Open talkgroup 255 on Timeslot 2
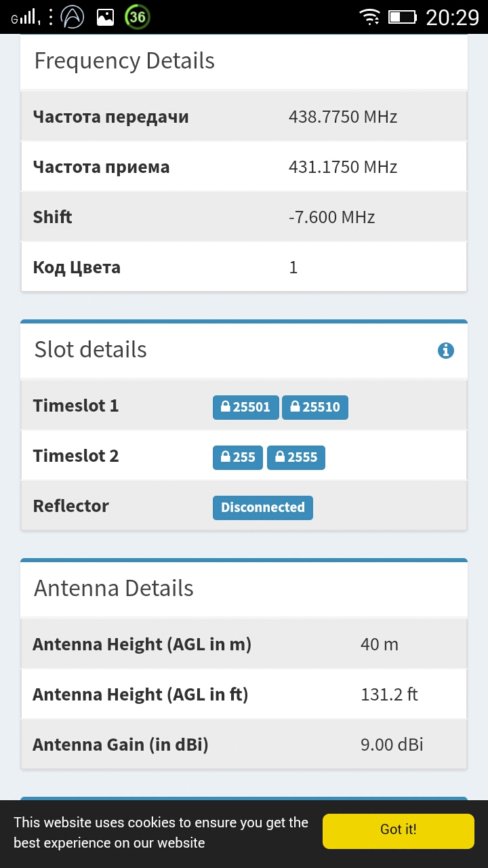Image resolution: width=488 pixels, height=868 pixels. point(238,457)
